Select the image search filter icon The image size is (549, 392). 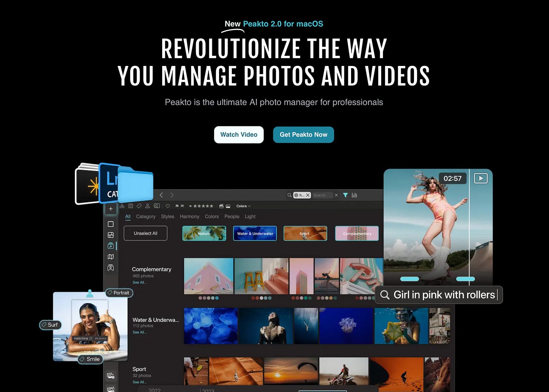pos(156,206)
